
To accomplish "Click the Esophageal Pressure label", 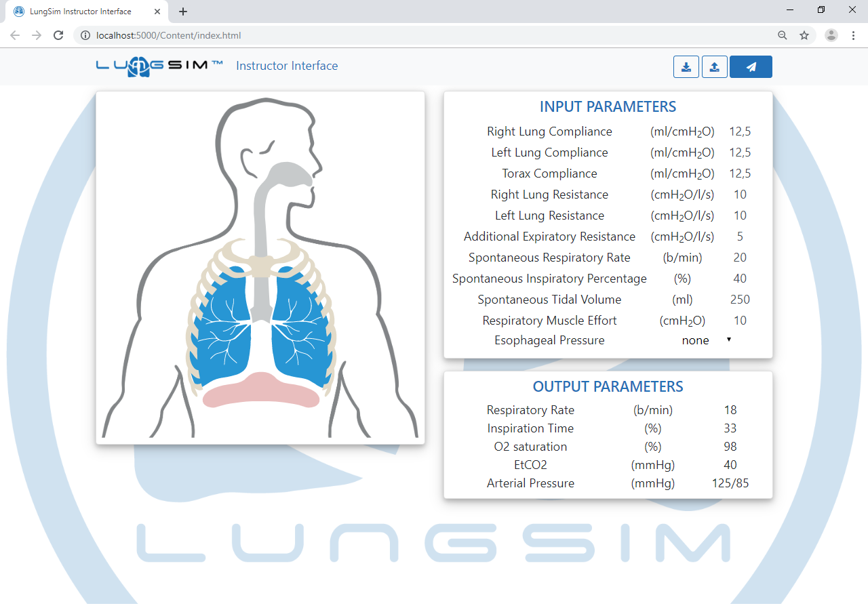I will tap(549, 340).
